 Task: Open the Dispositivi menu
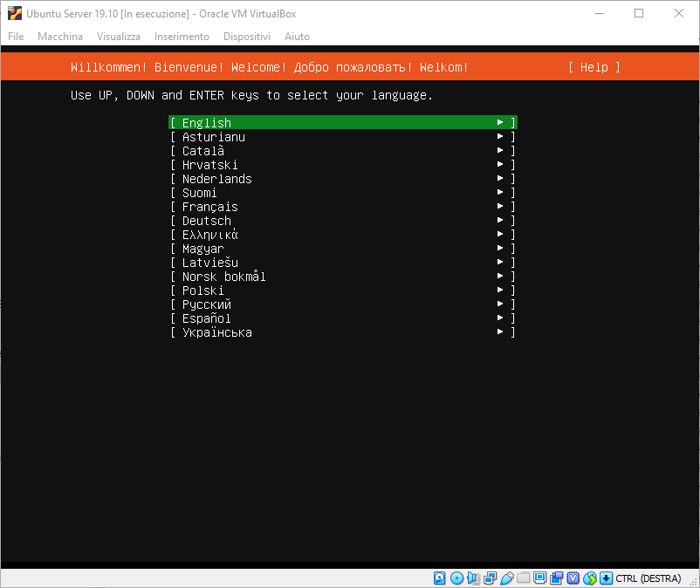click(x=247, y=37)
